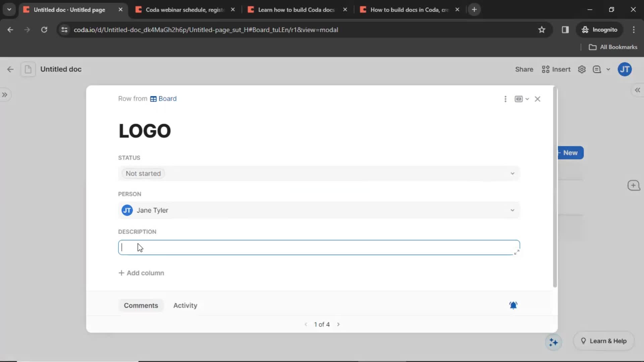Viewport: 644px width, 362px height.
Task: Toggle the notifications bell state
Action: tap(513, 305)
